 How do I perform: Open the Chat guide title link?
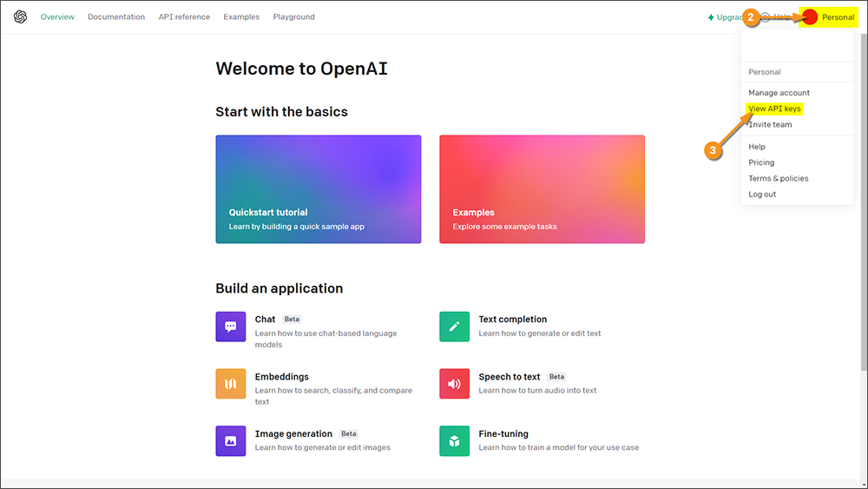(x=265, y=320)
